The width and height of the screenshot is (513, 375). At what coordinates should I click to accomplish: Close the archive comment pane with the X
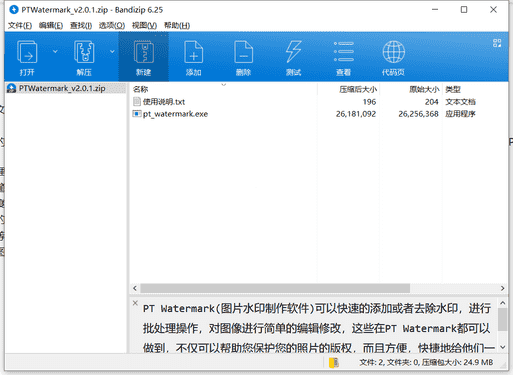coord(135,303)
